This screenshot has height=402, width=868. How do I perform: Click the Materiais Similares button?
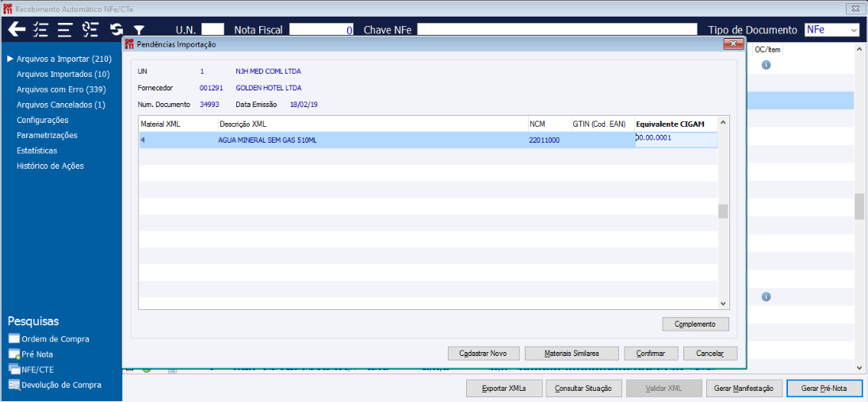coord(572,354)
